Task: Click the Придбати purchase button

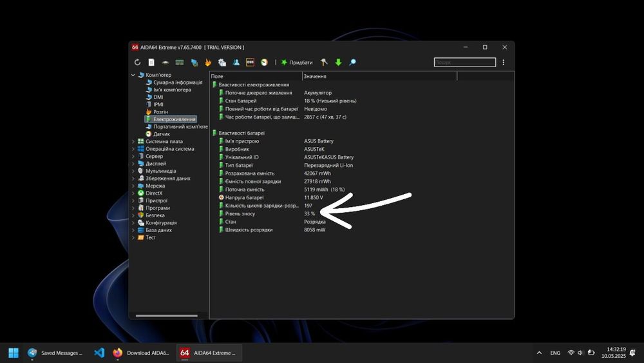Action: coord(297,63)
